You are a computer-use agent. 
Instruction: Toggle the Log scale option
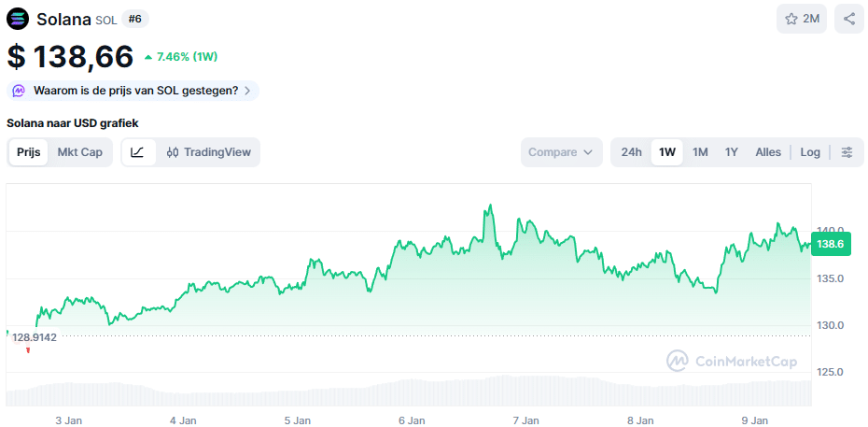[x=810, y=152]
